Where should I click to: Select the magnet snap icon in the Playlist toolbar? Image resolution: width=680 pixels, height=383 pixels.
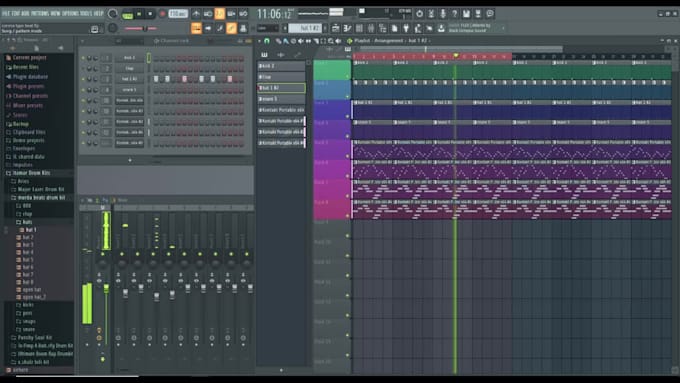pyautogui.click(x=267, y=41)
